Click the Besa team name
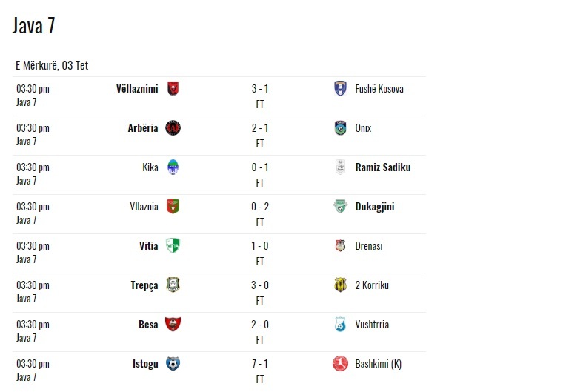 148,325
